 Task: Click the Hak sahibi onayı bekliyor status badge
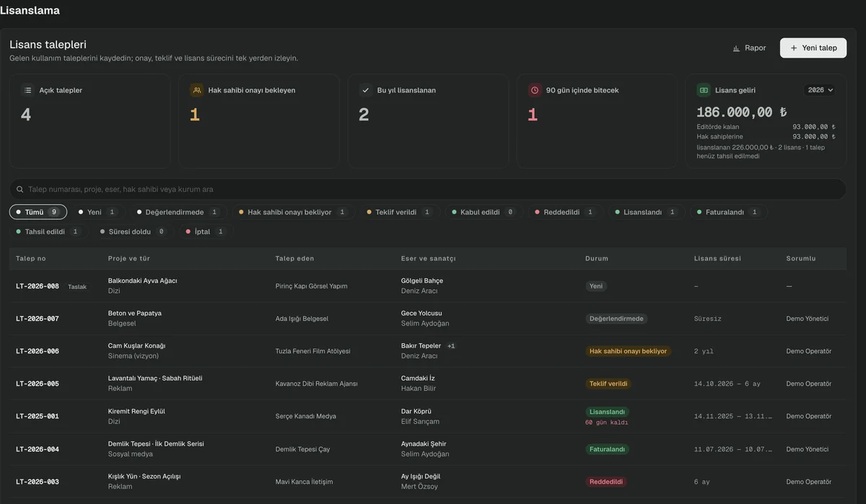tap(629, 351)
